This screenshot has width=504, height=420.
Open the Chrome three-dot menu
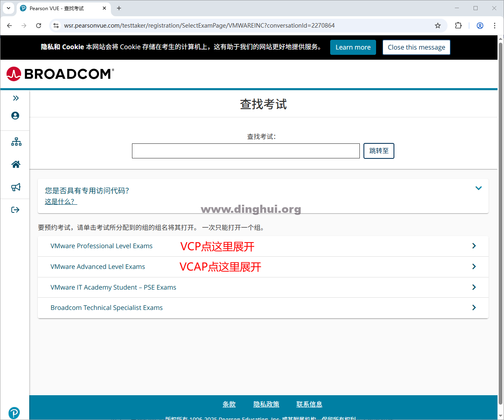click(x=495, y=26)
